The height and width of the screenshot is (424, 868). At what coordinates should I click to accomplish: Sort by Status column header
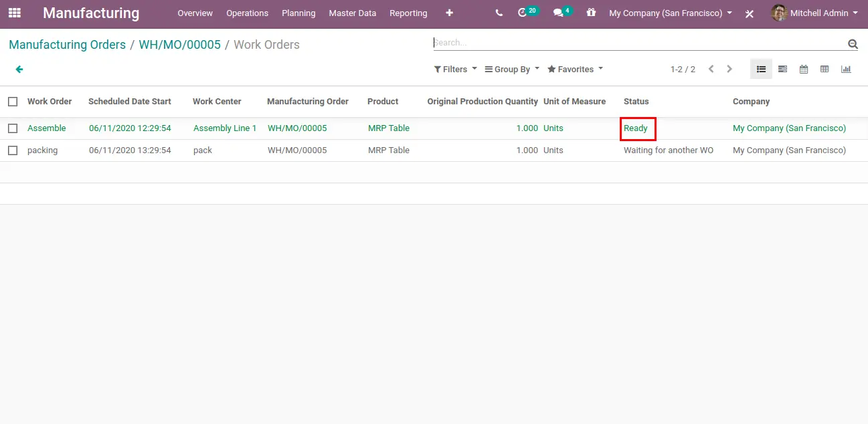pyautogui.click(x=636, y=102)
